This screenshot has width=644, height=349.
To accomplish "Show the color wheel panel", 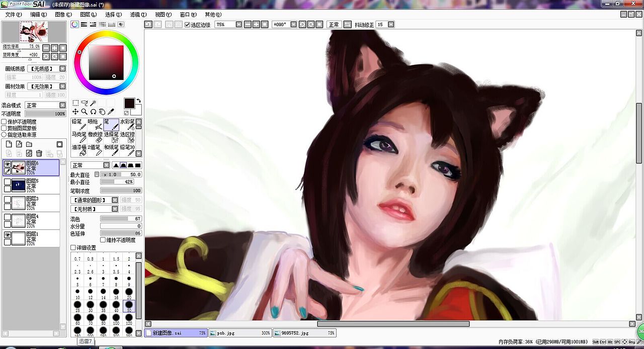I will click(x=74, y=24).
